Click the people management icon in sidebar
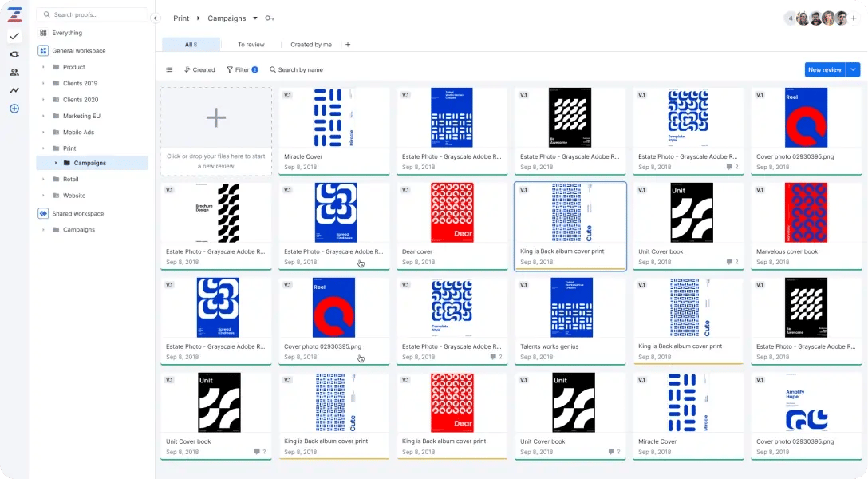Screen dimensions: 868x479 coord(13,72)
